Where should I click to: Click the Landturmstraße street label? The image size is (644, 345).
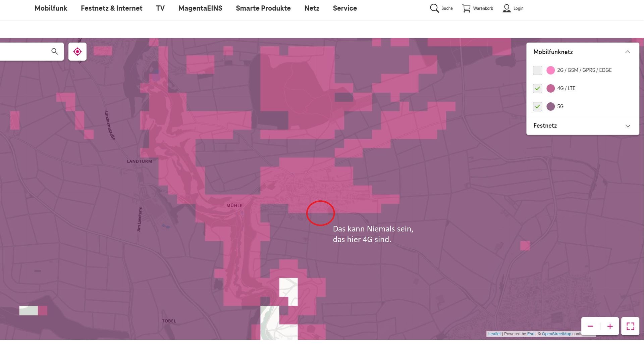[110, 126]
